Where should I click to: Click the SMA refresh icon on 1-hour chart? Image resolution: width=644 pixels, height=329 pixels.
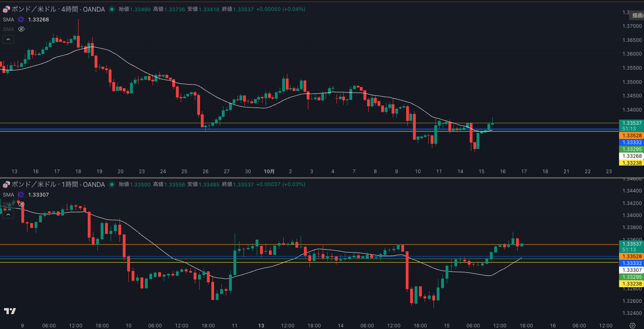[21, 195]
